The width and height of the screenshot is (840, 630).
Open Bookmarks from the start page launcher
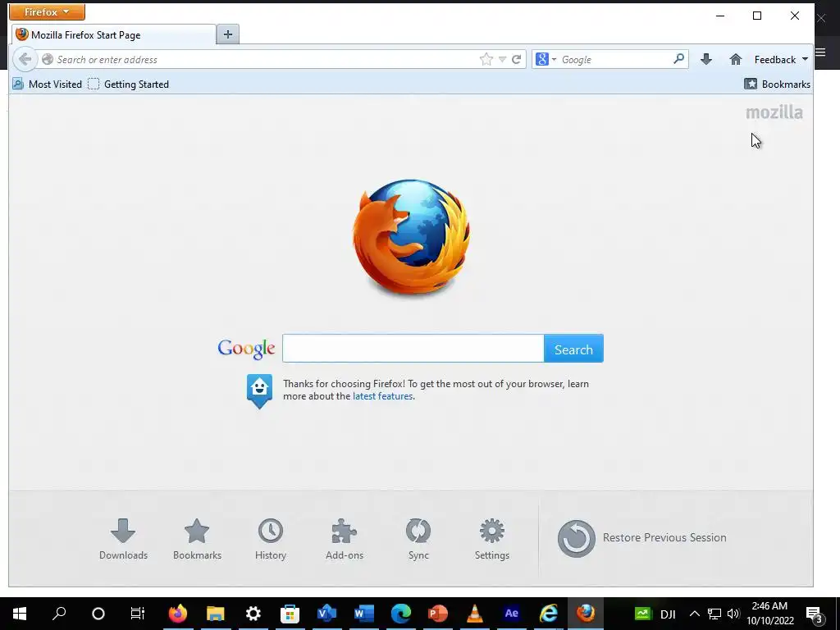[197, 540]
